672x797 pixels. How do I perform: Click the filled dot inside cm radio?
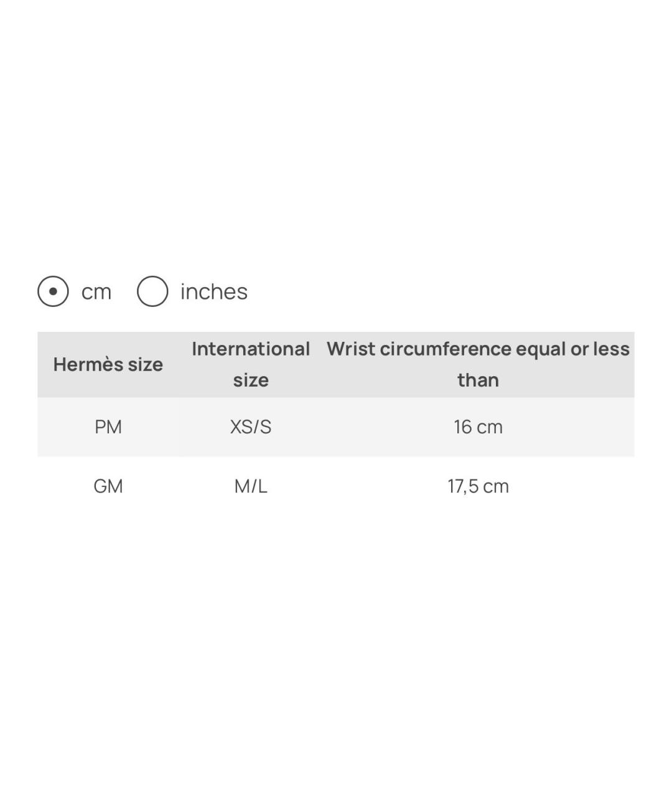pos(53,291)
